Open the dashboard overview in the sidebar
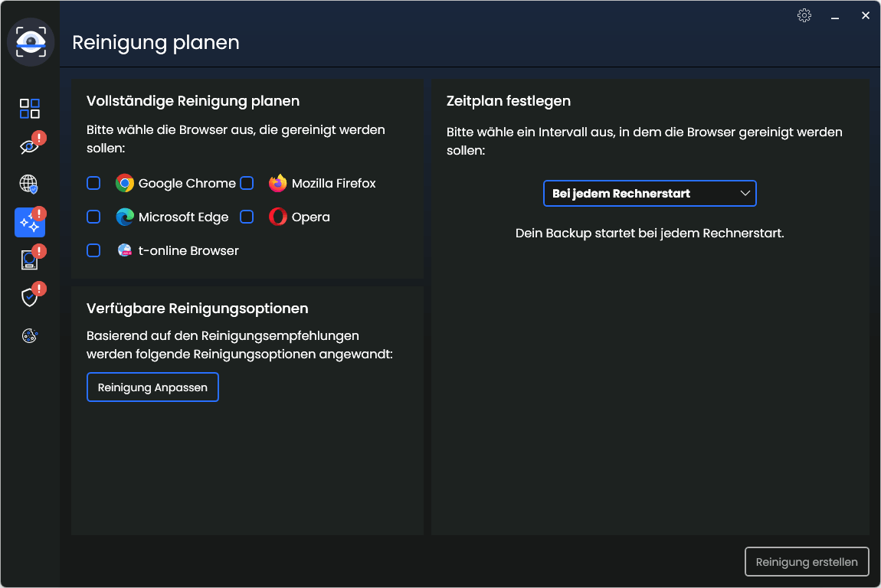The width and height of the screenshot is (881, 588). coord(30,108)
